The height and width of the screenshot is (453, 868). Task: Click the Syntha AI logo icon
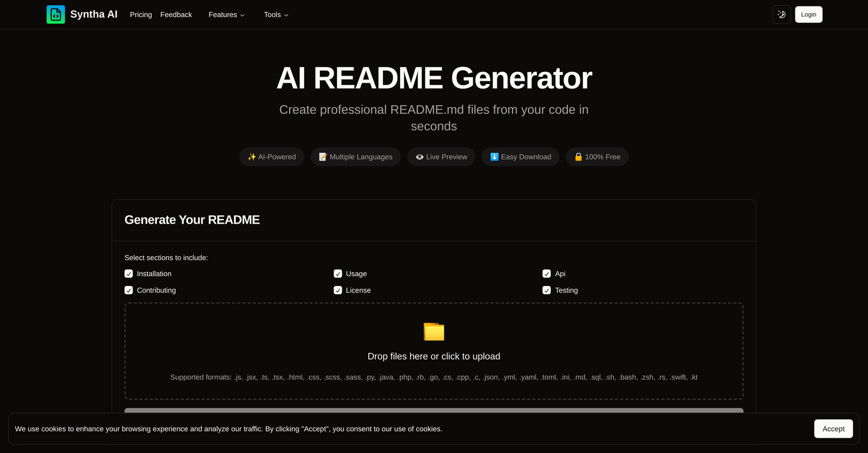55,14
